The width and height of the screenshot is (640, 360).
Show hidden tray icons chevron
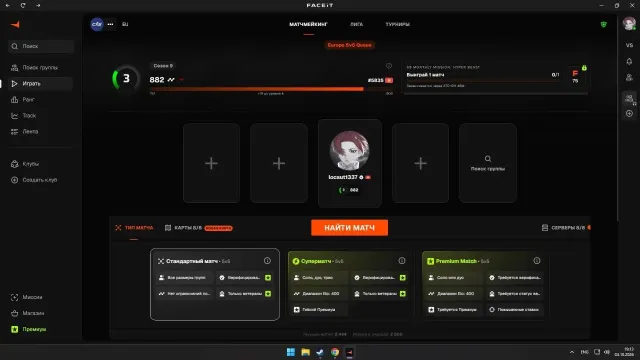click(572, 352)
